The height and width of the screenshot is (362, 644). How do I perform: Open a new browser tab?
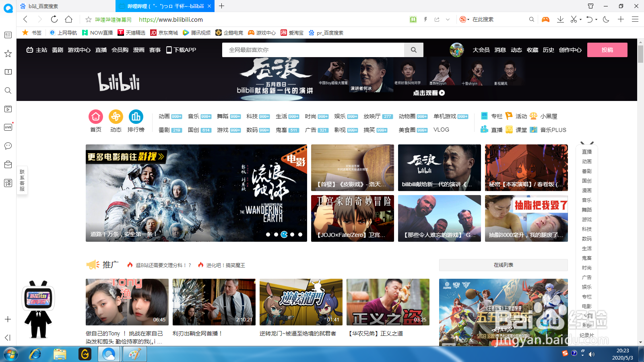(221, 6)
